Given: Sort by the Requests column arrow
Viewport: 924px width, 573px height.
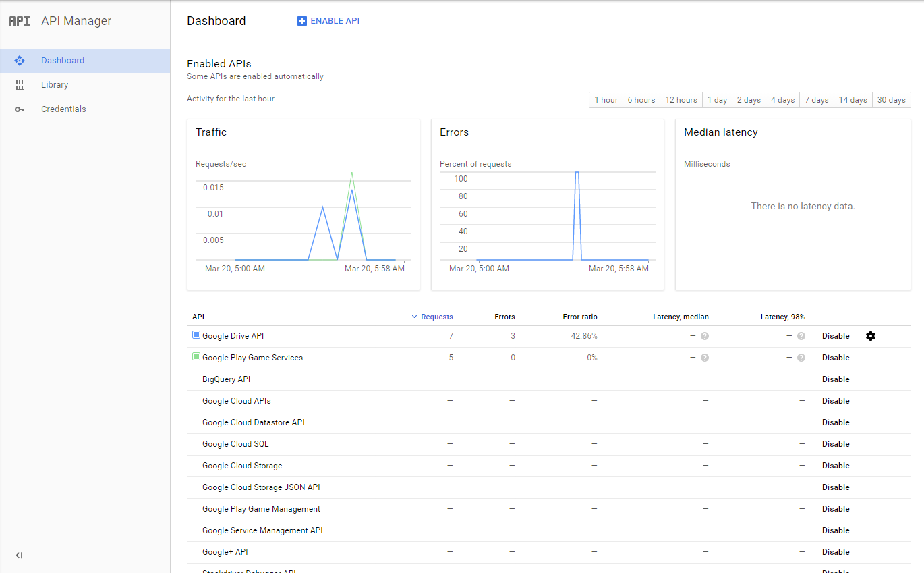Looking at the screenshot, I should [x=414, y=317].
